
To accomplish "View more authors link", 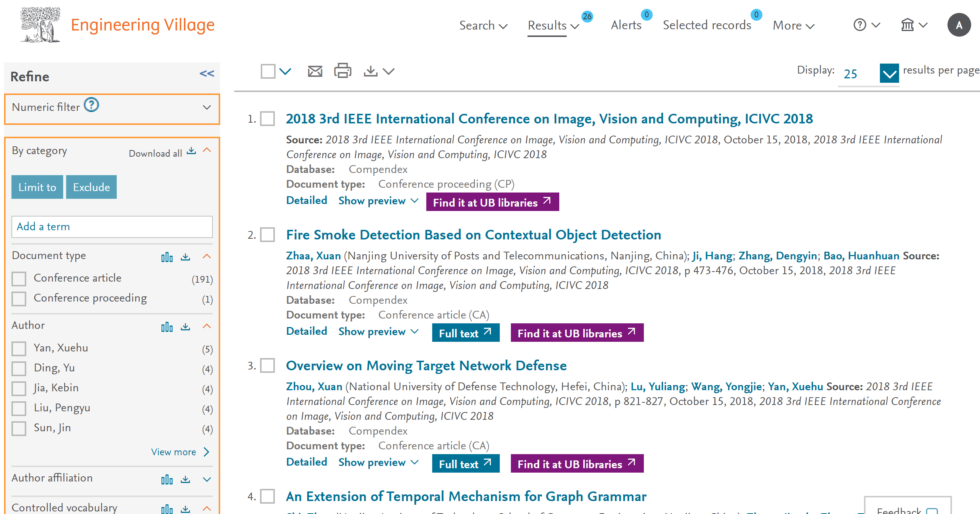I will [x=180, y=452].
